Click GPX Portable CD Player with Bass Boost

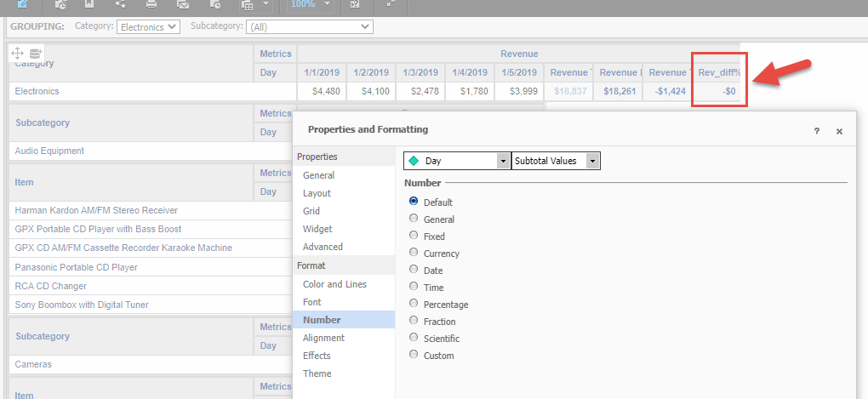[x=151, y=229]
